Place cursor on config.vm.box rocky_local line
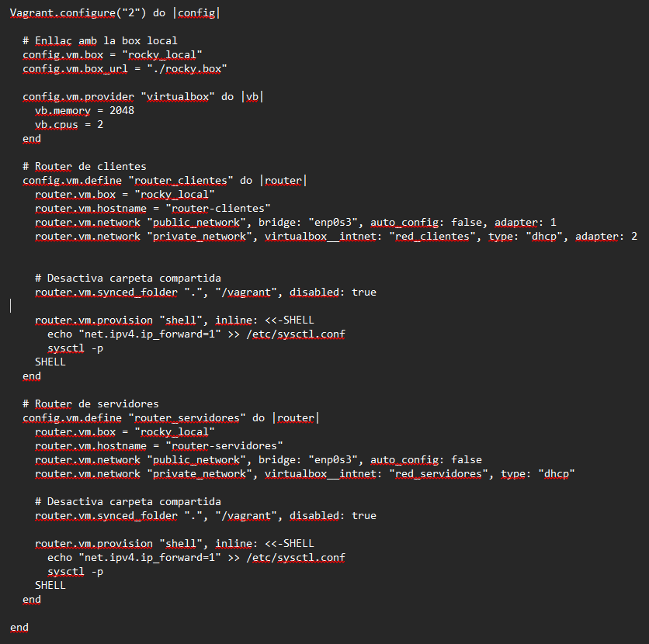Screen dimensions: 649x644 click(x=112, y=54)
